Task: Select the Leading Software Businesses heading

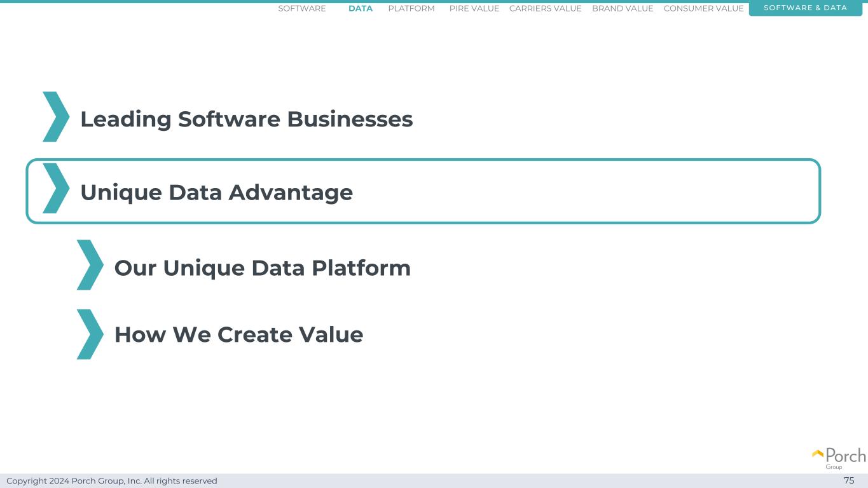Action: (246, 119)
